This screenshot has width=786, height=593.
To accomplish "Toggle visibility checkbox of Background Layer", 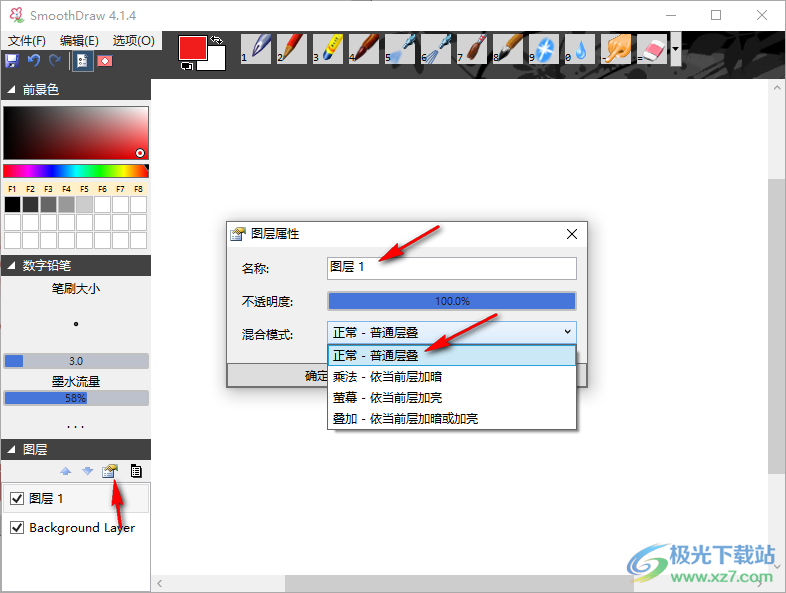I will point(17,527).
